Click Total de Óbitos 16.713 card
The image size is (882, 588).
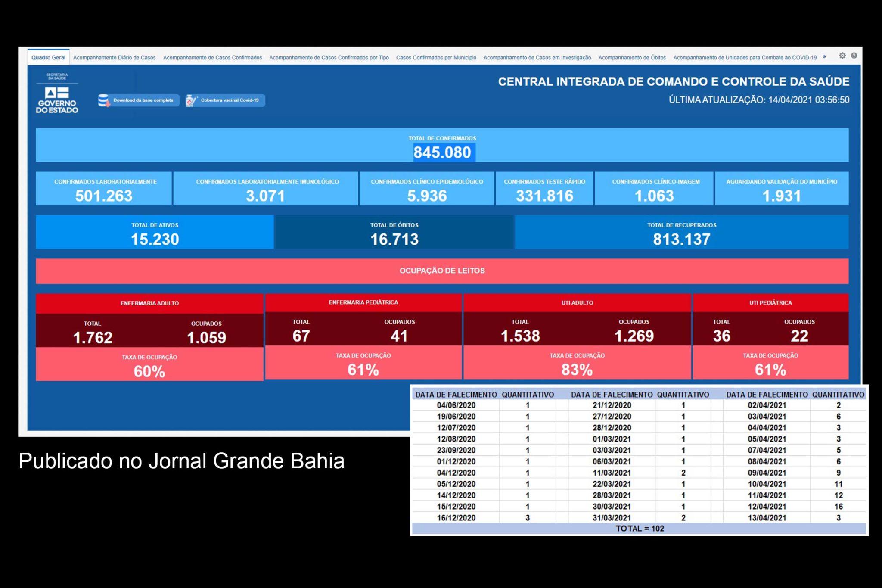pyautogui.click(x=394, y=232)
